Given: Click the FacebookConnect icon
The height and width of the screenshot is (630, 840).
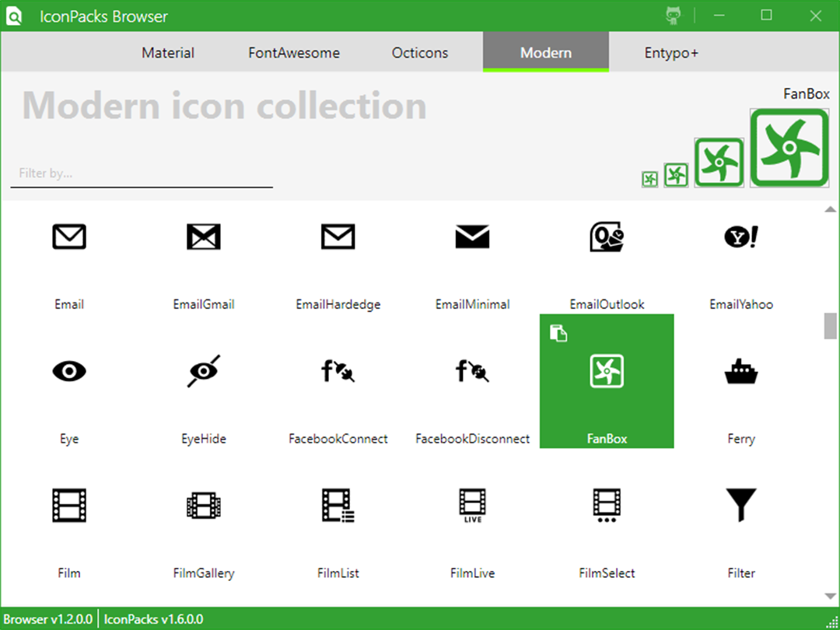Looking at the screenshot, I should [x=338, y=371].
